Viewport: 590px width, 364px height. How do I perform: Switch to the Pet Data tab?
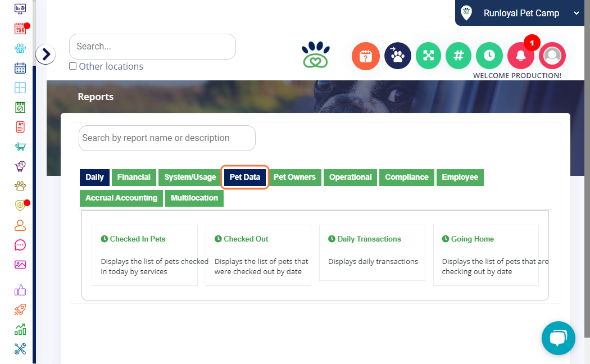[244, 177]
